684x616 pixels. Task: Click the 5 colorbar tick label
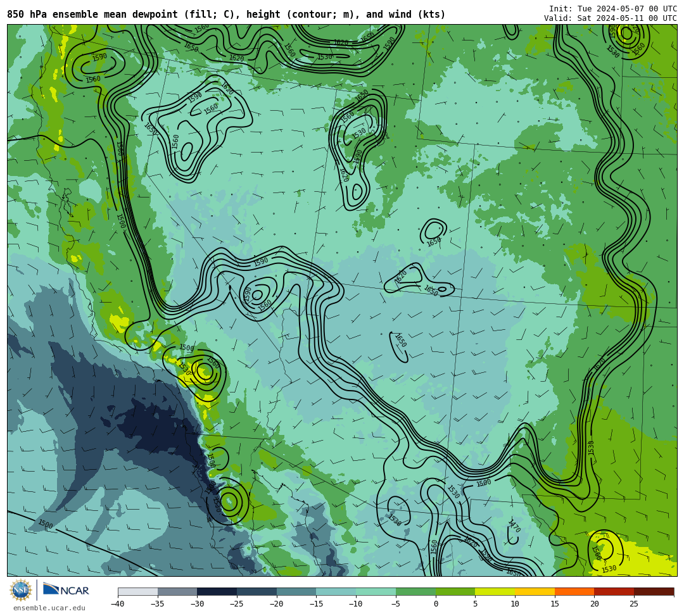476,604
